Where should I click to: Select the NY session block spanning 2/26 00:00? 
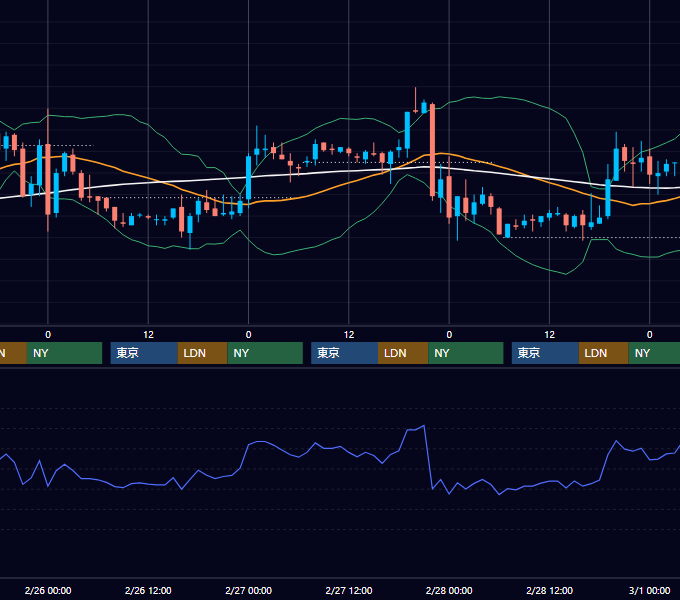[64, 353]
